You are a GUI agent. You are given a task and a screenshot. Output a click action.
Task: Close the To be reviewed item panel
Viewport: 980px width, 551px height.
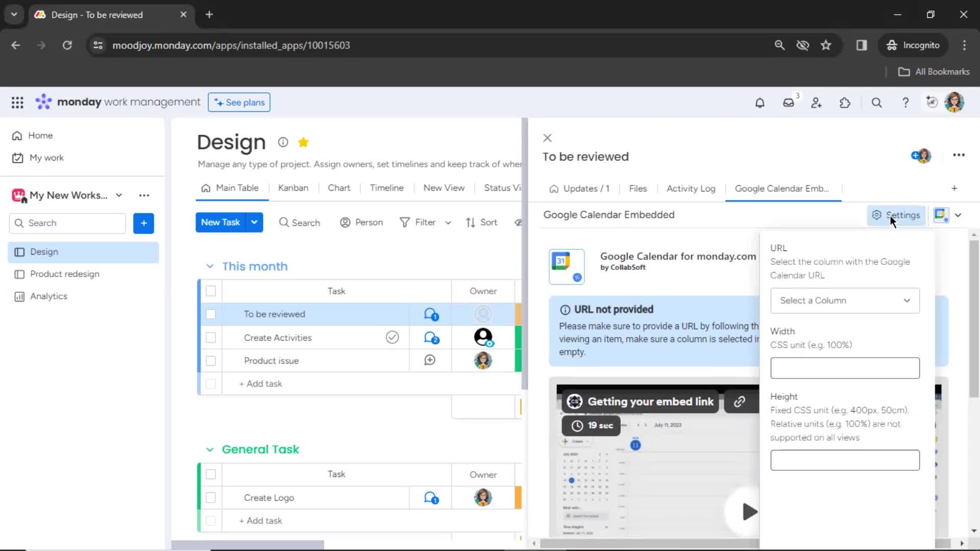point(547,138)
